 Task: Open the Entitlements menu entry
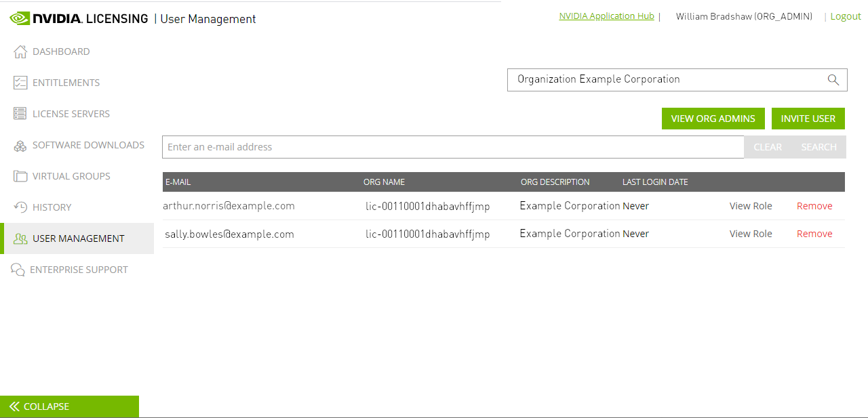point(66,82)
